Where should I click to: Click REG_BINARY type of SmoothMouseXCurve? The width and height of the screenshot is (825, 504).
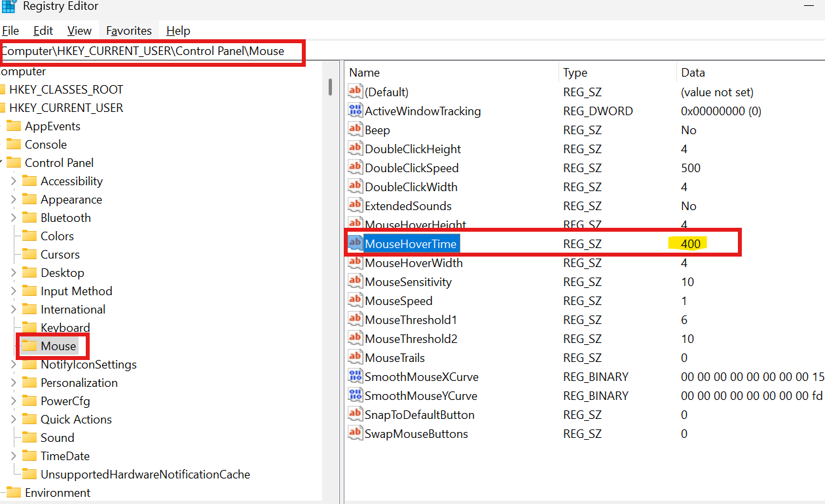596,376
